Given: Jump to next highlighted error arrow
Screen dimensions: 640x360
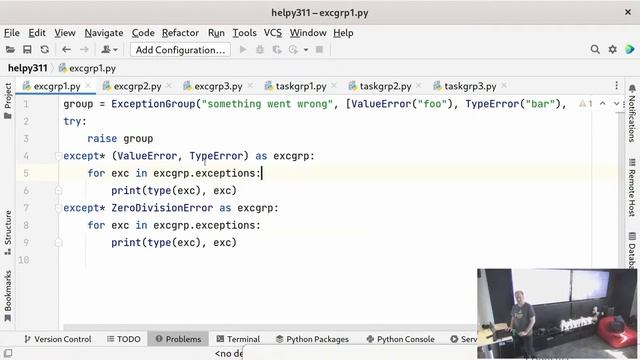Looking at the screenshot, I should tap(616, 104).
